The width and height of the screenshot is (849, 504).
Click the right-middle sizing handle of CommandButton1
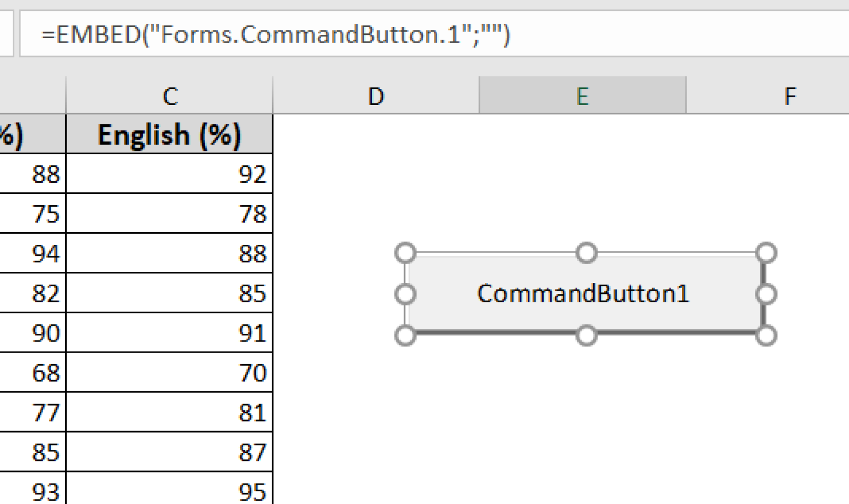(766, 293)
